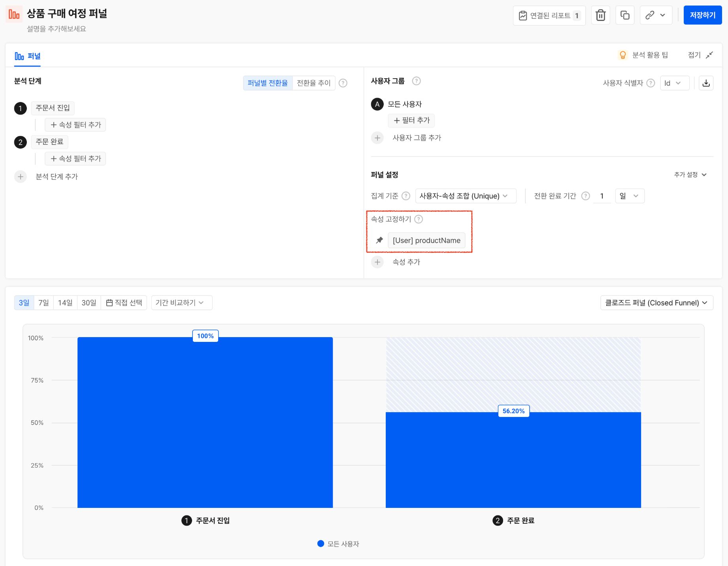Click the A badge for 모든 사용자
The height and width of the screenshot is (566, 728).
[377, 104]
